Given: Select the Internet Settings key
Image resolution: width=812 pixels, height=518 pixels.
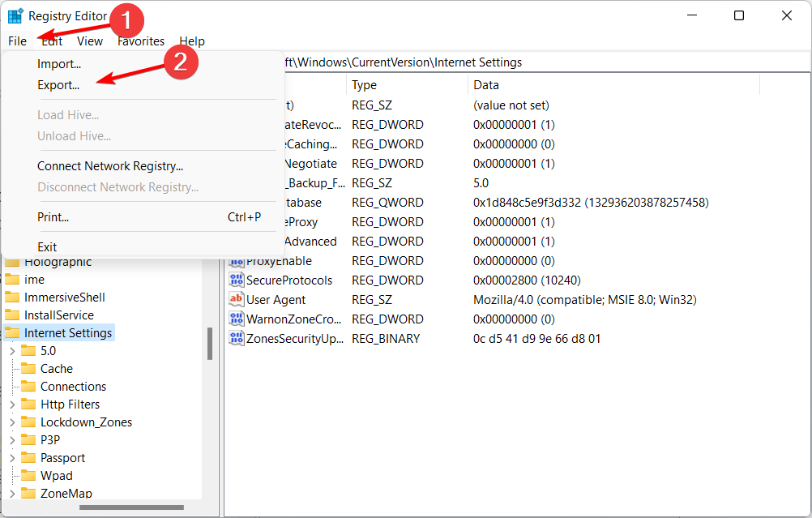Looking at the screenshot, I should pyautogui.click(x=68, y=333).
